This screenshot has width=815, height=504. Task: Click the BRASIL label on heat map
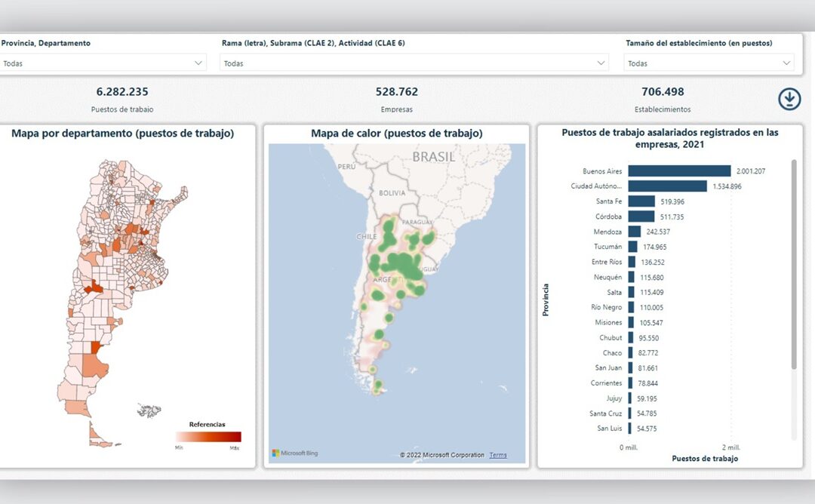[433, 157]
